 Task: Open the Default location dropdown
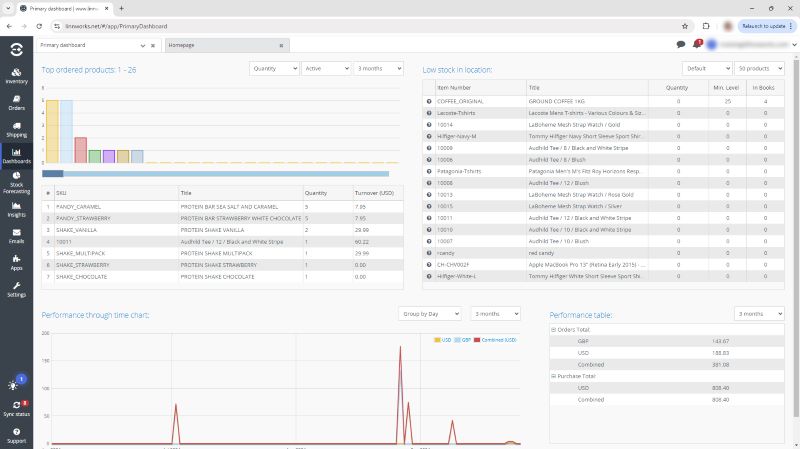pyautogui.click(x=707, y=68)
